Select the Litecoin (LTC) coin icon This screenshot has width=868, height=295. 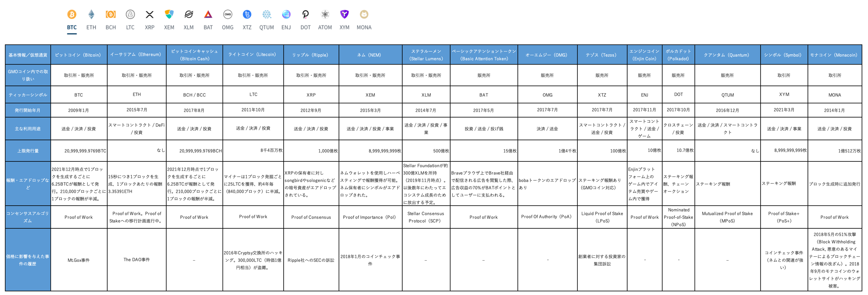(130, 15)
